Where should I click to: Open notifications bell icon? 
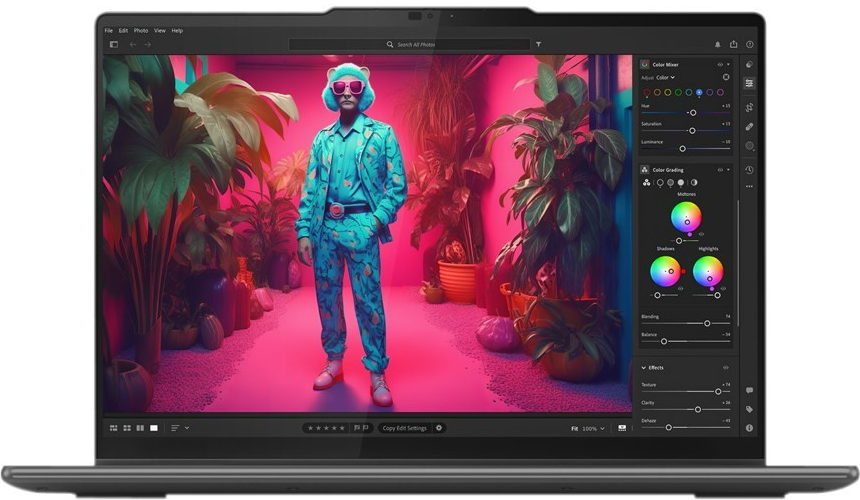pos(717,44)
